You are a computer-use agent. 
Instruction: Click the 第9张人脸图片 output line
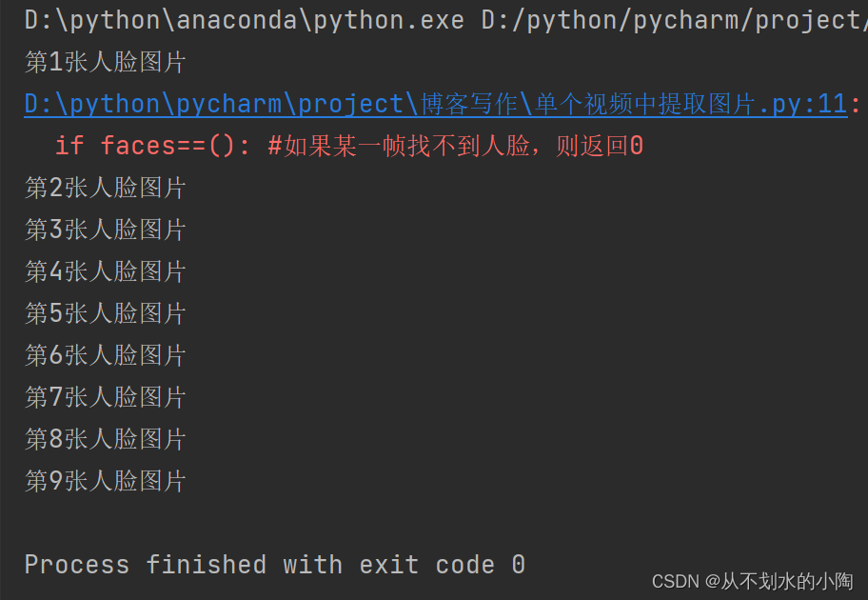click(x=105, y=481)
